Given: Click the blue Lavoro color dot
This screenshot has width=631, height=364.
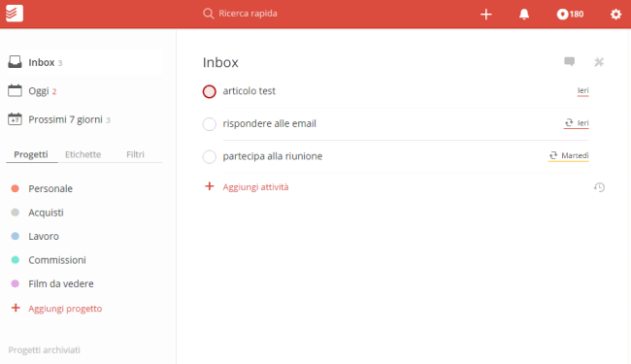Looking at the screenshot, I should pos(15,236).
